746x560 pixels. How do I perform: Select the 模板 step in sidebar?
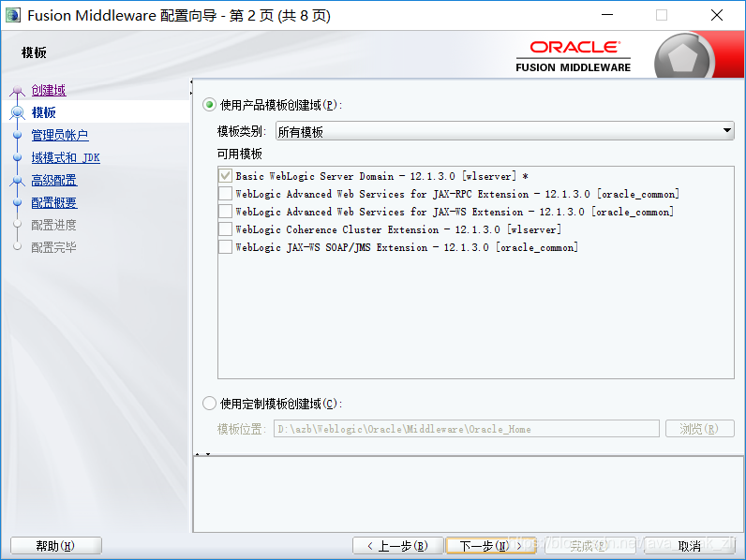44,112
